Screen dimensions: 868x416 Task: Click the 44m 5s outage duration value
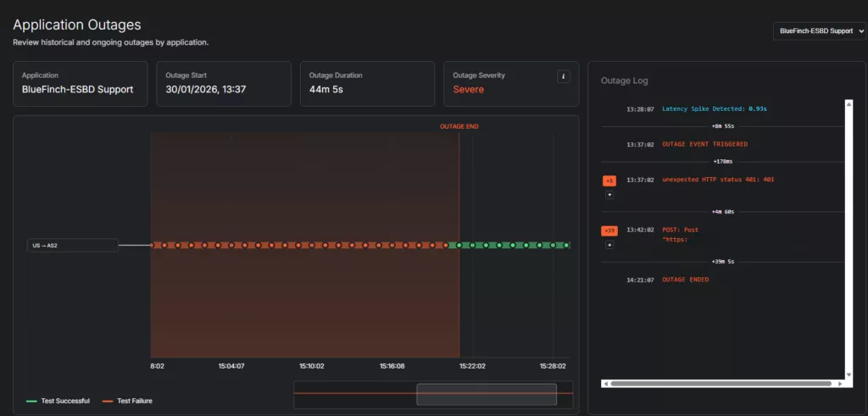coord(326,90)
